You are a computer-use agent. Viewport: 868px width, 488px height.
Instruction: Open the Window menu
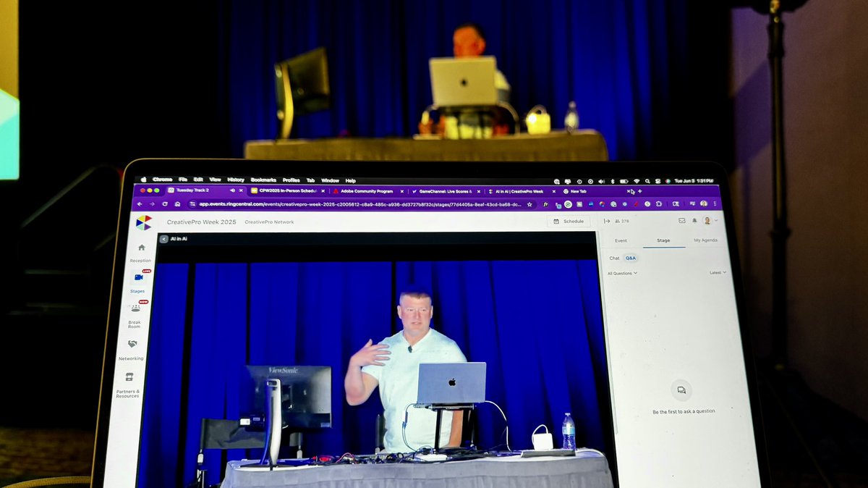330,180
